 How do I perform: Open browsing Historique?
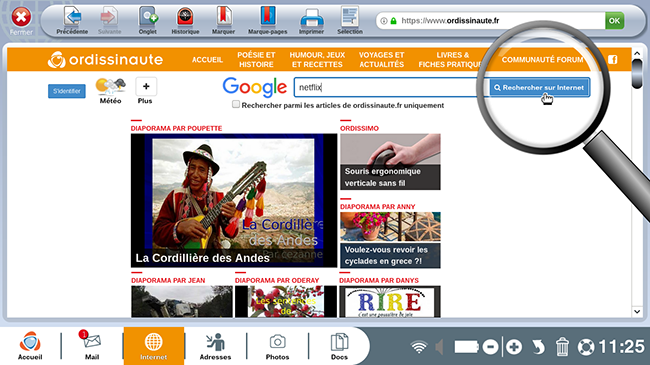(185, 21)
